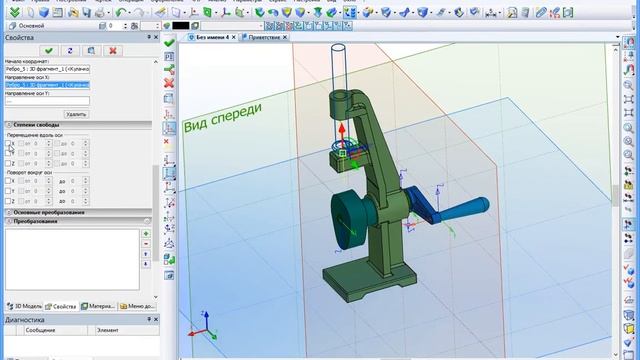Collapse the Преобразования section
Image resolution: width=640 pixels, height=360 pixels.
[x=9, y=221]
